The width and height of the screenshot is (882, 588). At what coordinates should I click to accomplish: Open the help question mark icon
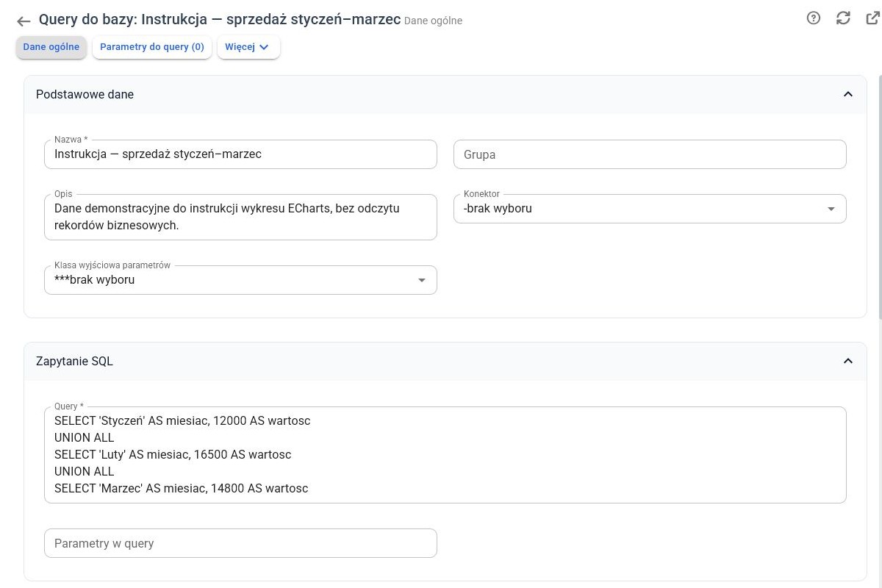tap(814, 18)
